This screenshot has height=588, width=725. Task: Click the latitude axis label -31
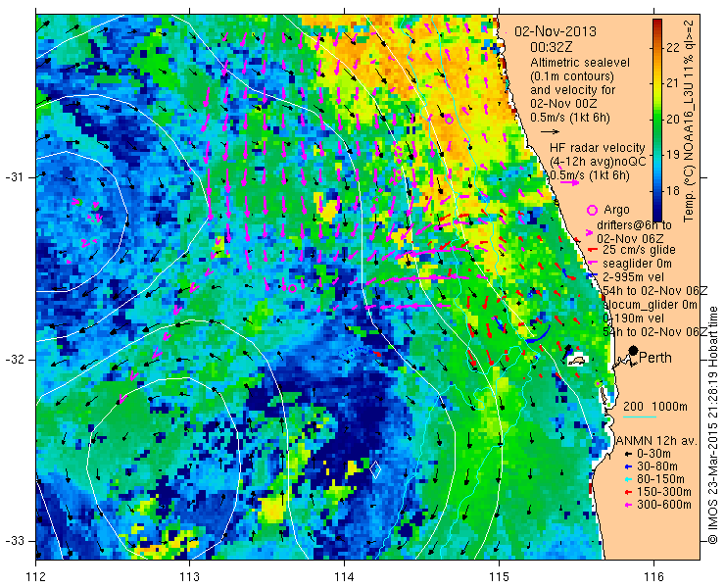(14, 177)
